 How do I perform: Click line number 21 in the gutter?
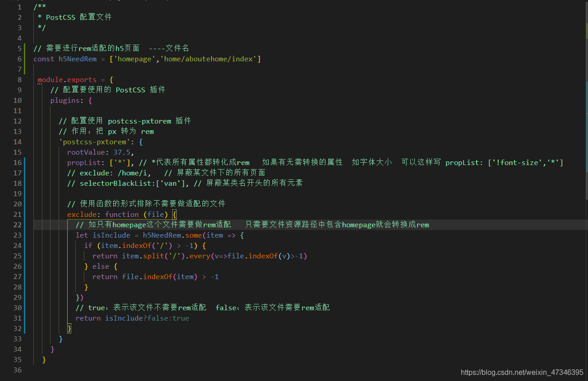(17, 214)
